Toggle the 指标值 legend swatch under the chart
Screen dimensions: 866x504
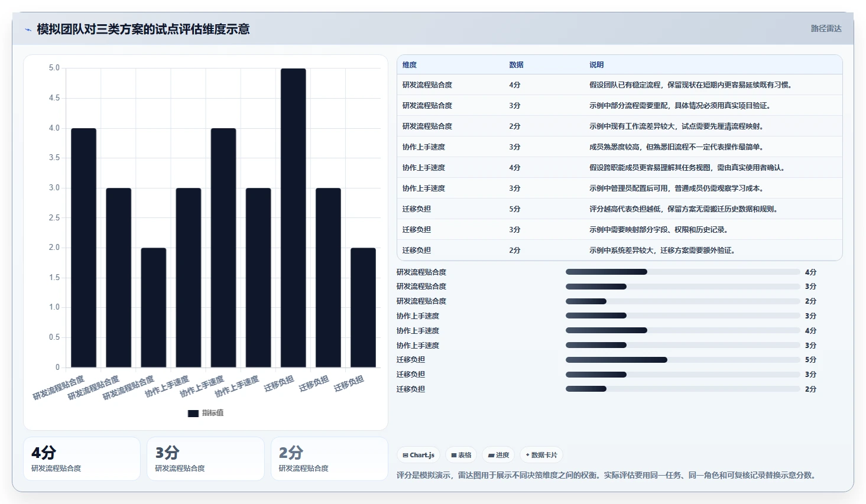pos(193,413)
